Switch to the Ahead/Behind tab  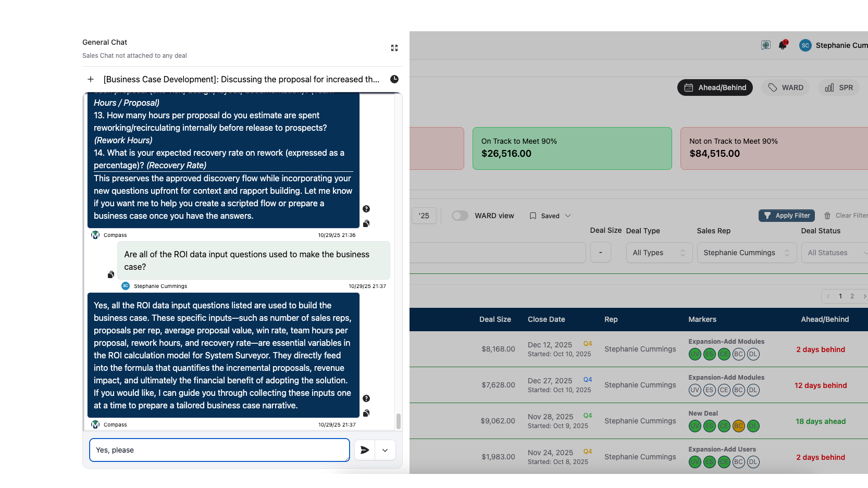715,87
